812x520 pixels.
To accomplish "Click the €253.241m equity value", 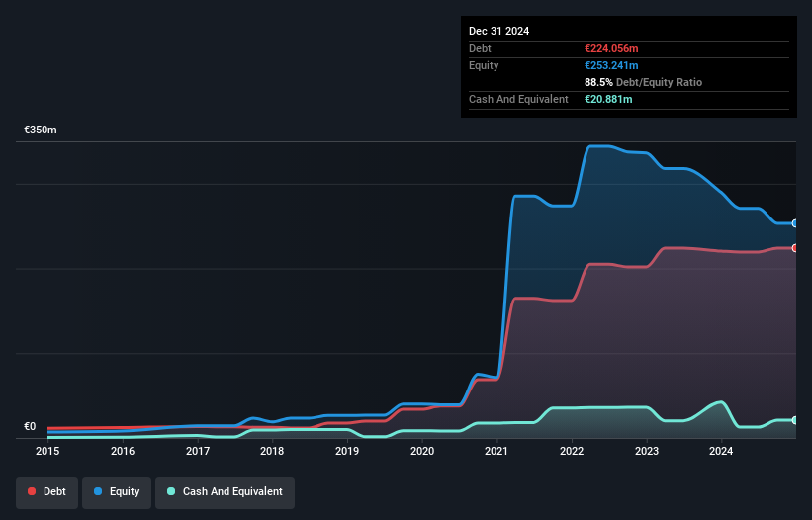I will (x=611, y=65).
